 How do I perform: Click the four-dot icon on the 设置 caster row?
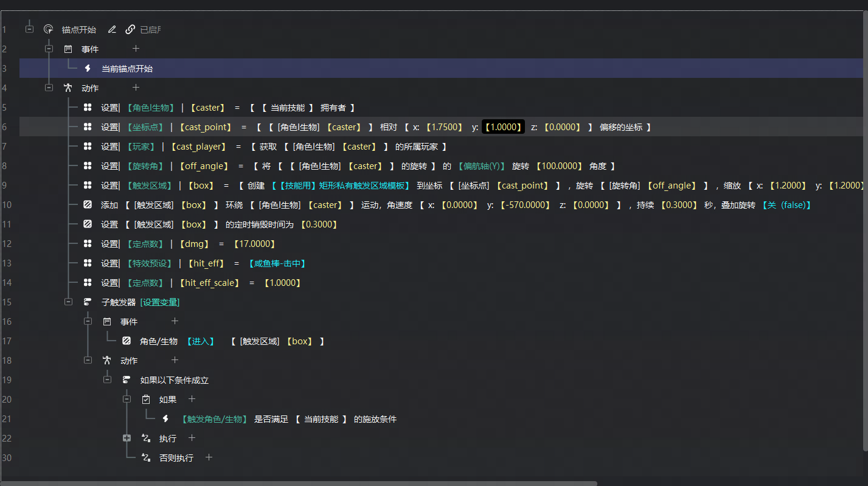(x=88, y=107)
